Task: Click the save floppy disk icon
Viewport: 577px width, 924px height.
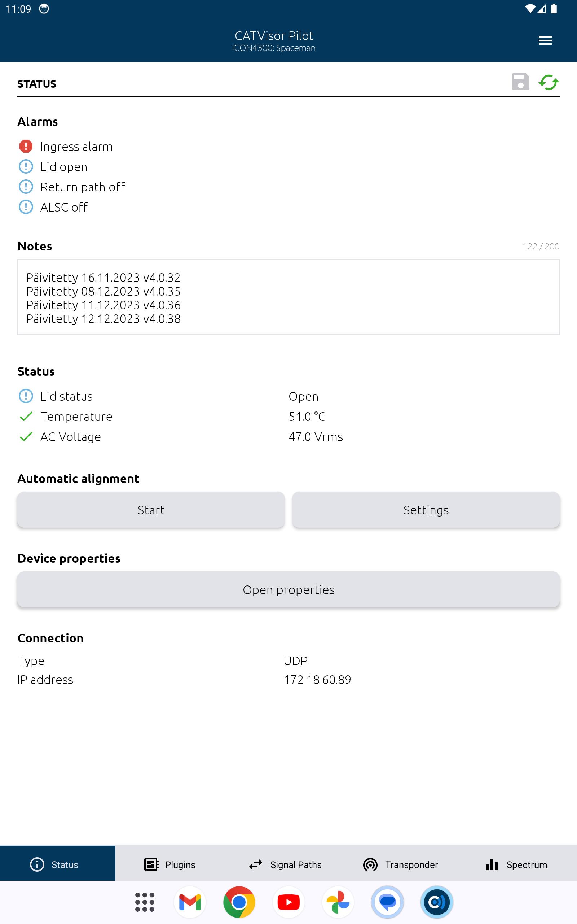Action: point(520,82)
